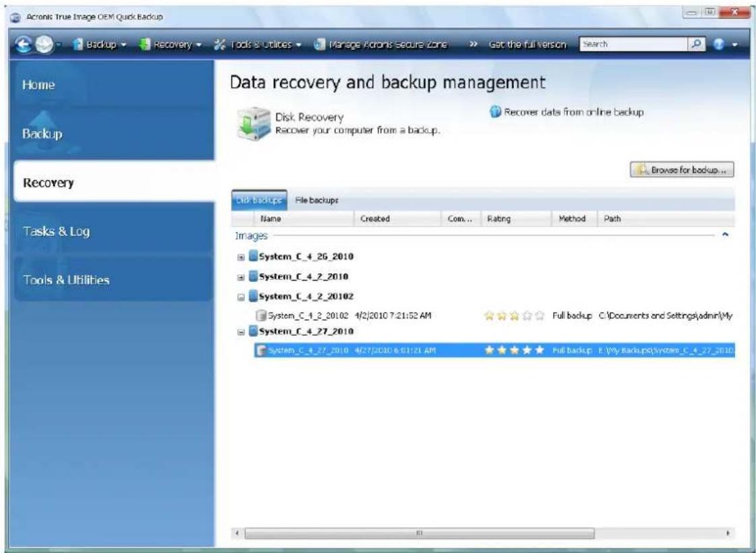Open the help dropdown arrow
Image resolution: width=756 pixels, height=553 pixels.
click(x=734, y=45)
